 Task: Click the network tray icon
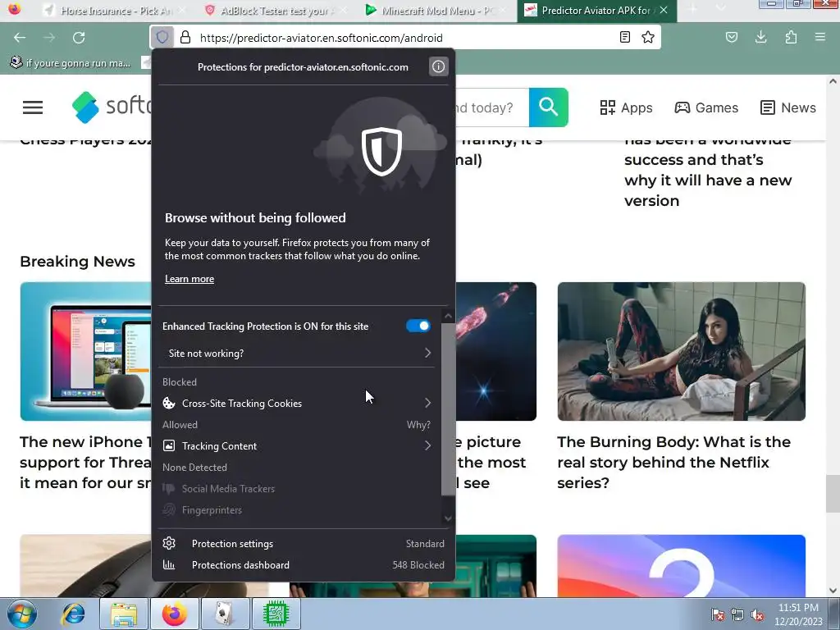pyautogui.click(x=737, y=614)
